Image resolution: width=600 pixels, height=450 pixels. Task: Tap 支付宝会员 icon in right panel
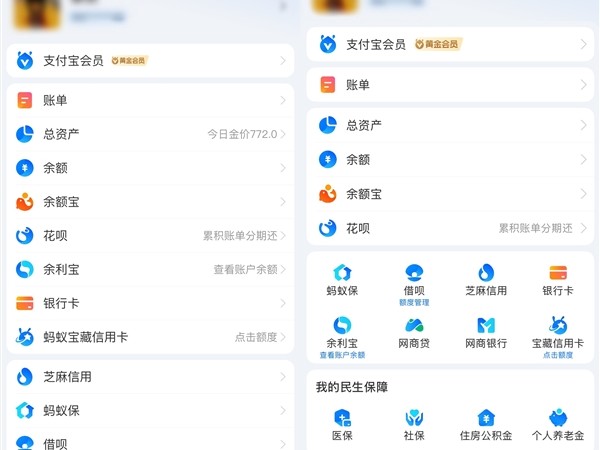pos(328,44)
